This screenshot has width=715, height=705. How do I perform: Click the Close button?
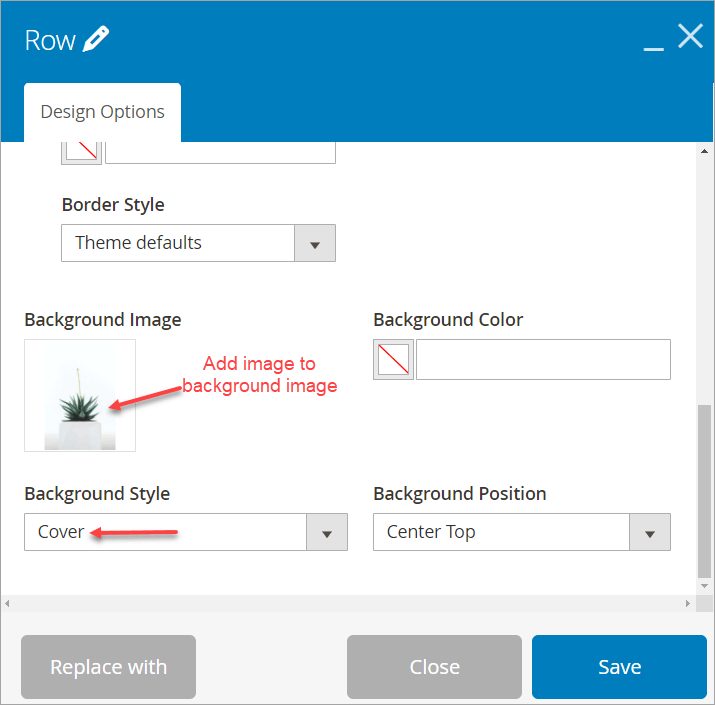[x=434, y=667]
